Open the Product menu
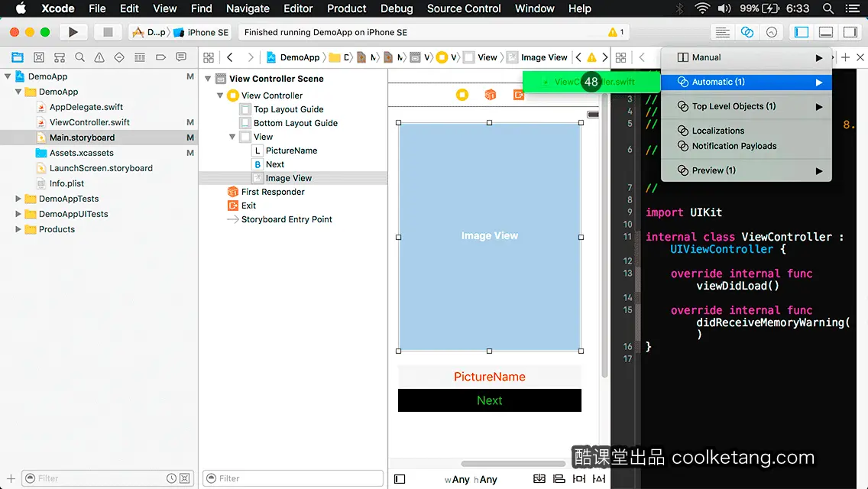This screenshot has height=489, width=868. [347, 8]
